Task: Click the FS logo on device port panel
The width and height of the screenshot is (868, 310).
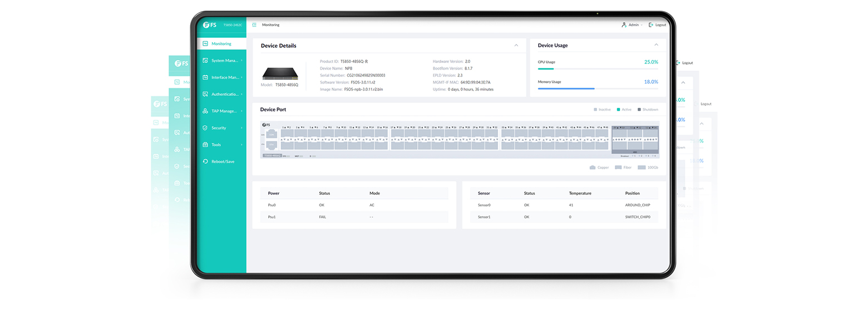Action: 266,125
